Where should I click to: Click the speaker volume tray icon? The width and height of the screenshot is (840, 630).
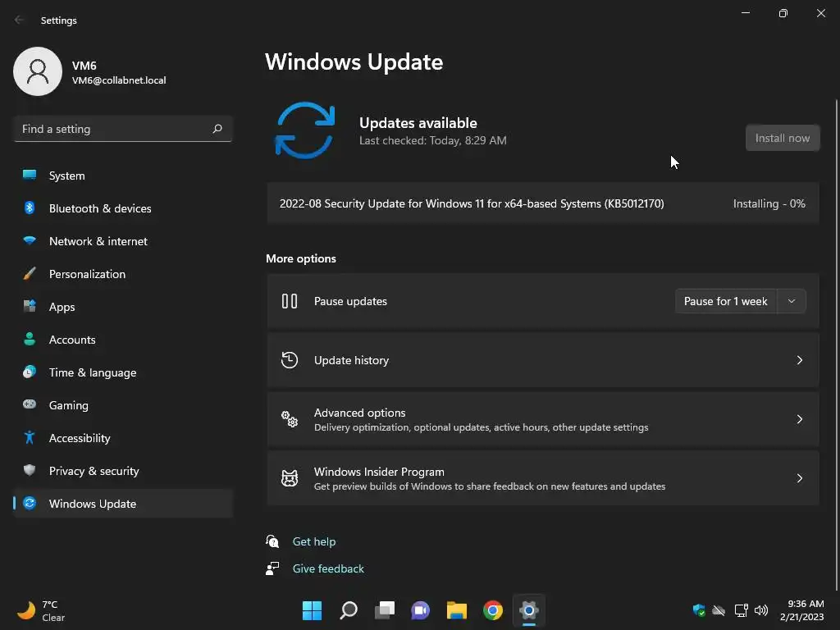760,610
